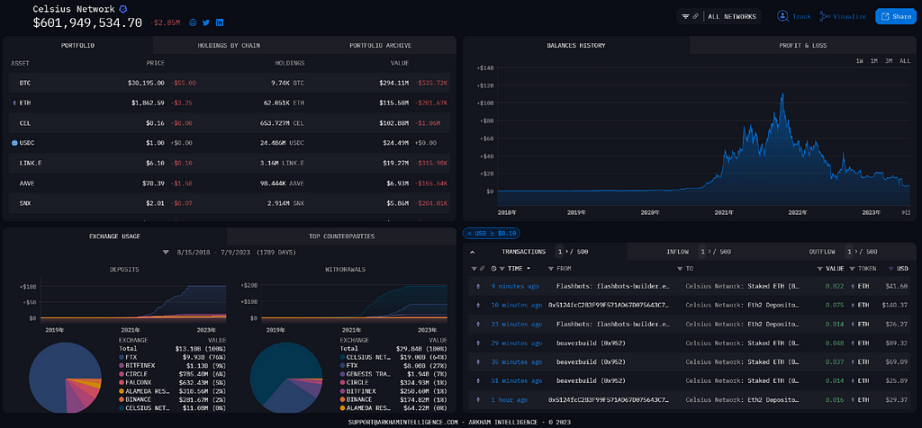
Task: Switch to the Profit & Loss tab
Action: pyautogui.click(x=803, y=45)
